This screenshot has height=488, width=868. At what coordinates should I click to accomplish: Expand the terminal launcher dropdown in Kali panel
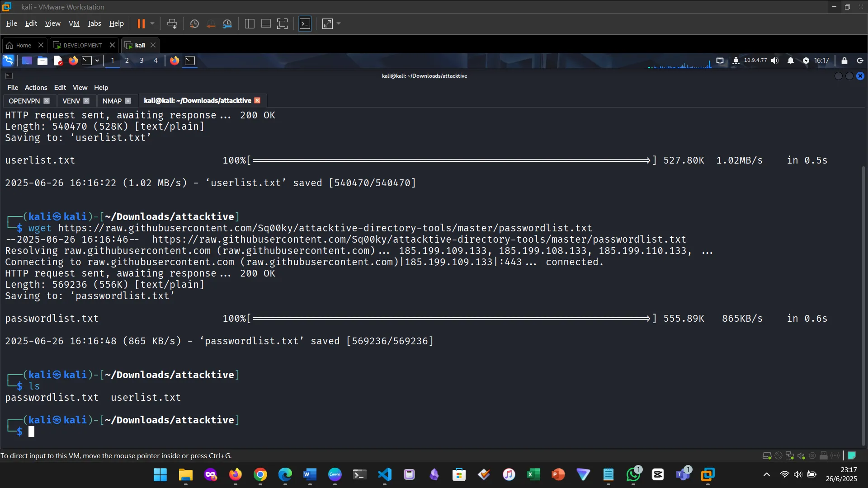pos(97,60)
